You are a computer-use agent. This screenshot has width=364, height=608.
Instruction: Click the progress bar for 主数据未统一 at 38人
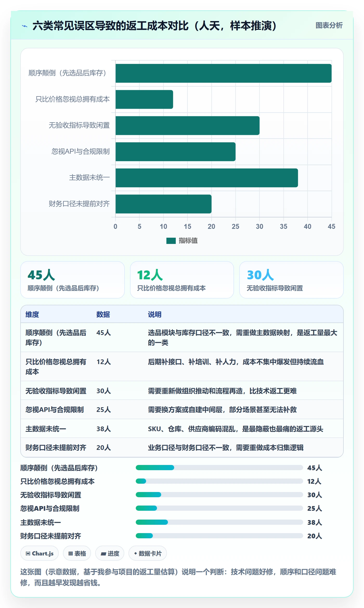pyautogui.click(x=219, y=522)
